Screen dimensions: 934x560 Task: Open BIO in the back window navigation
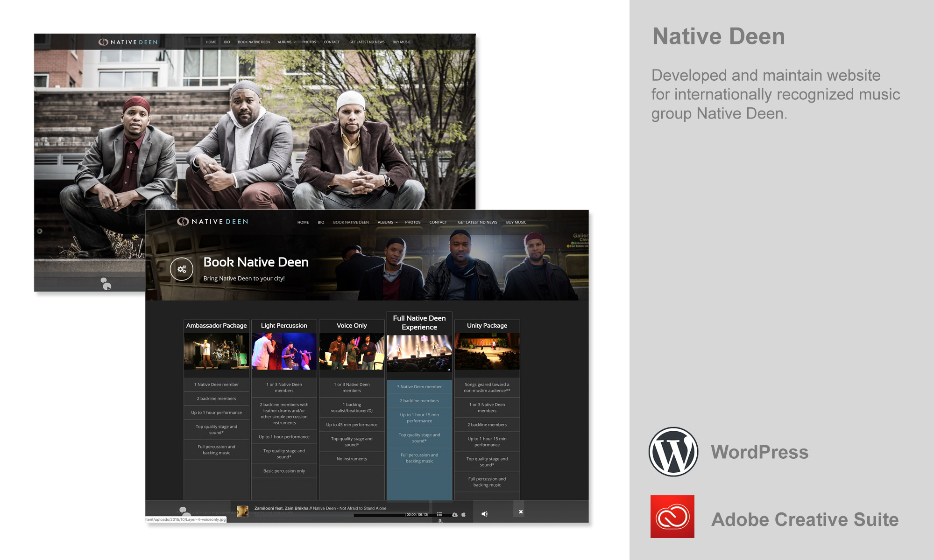tap(227, 42)
